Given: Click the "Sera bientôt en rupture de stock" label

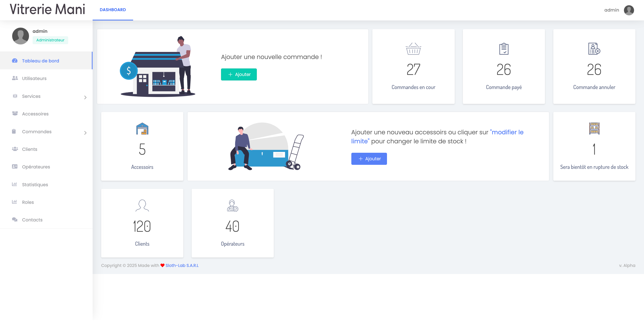Looking at the screenshot, I should 594,167.
